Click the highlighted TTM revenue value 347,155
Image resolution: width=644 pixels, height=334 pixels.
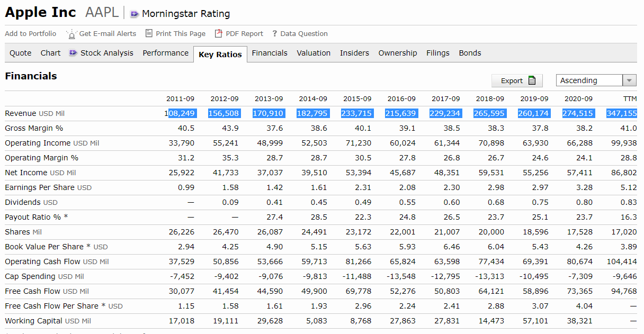(x=622, y=113)
